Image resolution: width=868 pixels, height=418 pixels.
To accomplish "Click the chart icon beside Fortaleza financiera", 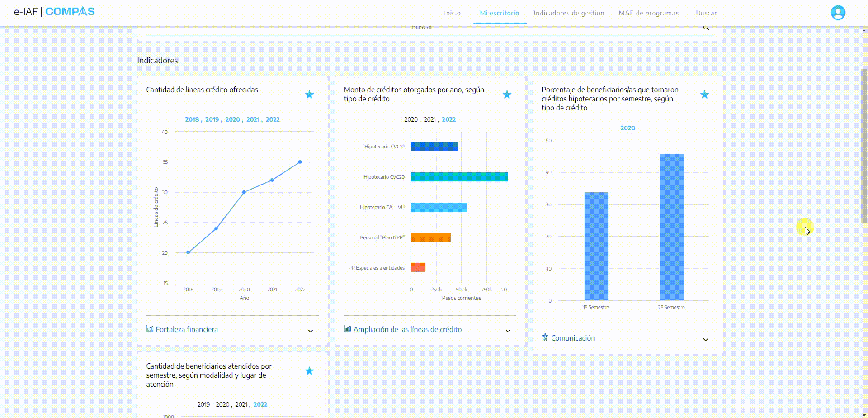I will pyautogui.click(x=150, y=329).
